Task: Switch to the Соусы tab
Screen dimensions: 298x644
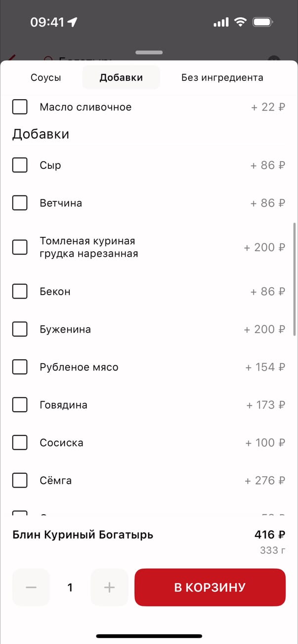Action: pyautogui.click(x=46, y=77)
